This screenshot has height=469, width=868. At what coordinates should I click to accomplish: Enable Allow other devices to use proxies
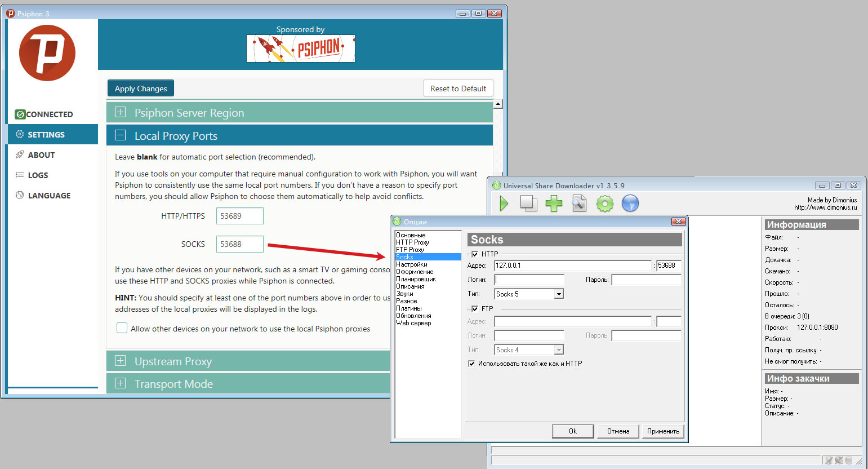(122, 328)
